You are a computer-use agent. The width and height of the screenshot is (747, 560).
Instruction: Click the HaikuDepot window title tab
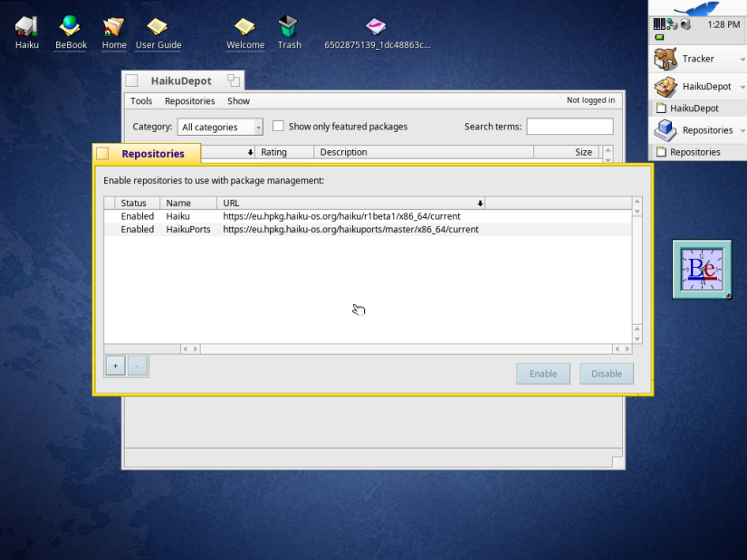point(181,81)
